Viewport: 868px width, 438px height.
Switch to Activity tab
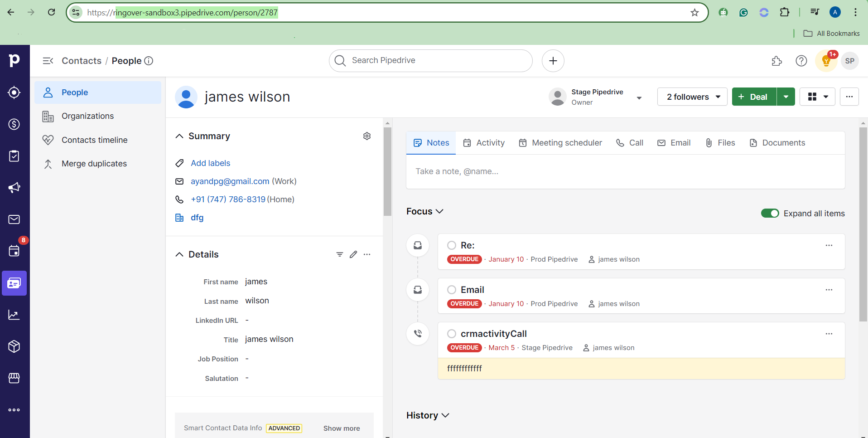point(484,143)
